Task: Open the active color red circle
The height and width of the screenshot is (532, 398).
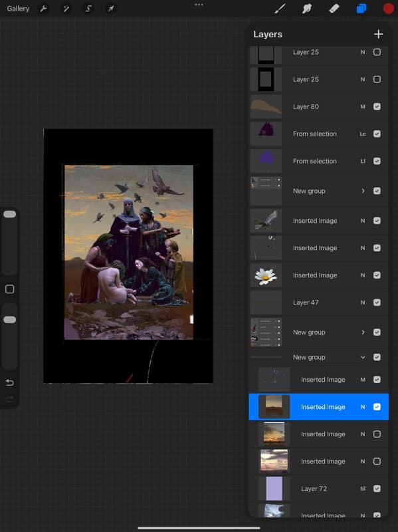Action: tap(389, 9)
